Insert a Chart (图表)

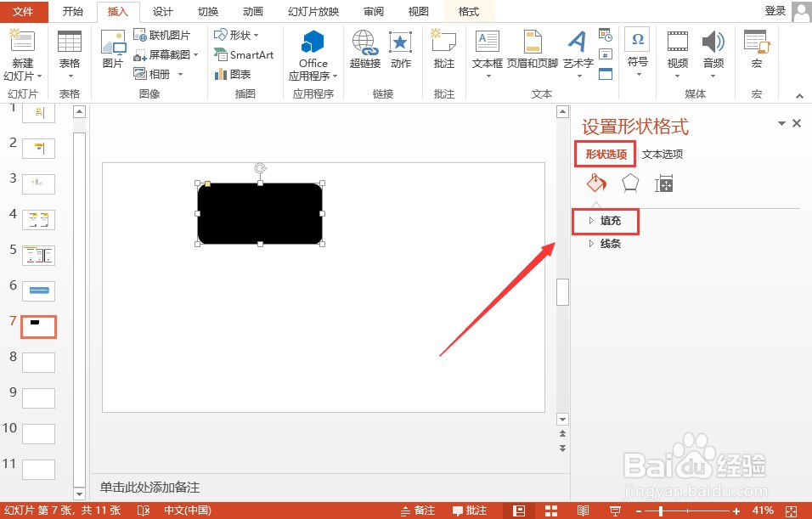pyautogui.click(x=233, y=74)
